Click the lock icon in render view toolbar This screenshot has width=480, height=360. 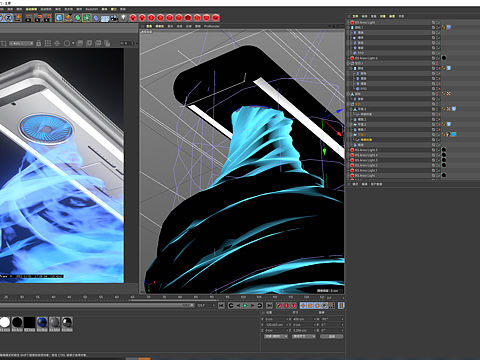[x=39, y=43]
